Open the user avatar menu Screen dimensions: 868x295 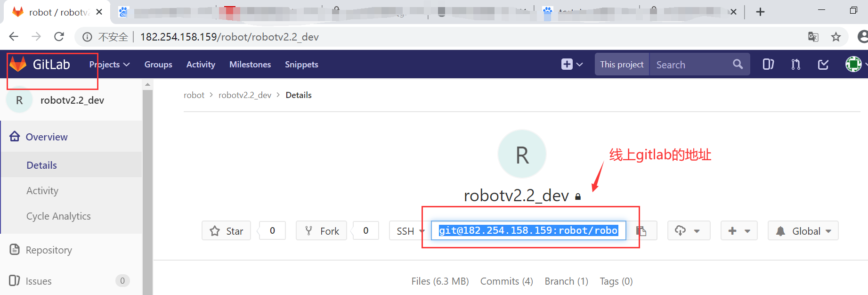tap(853, 64)
